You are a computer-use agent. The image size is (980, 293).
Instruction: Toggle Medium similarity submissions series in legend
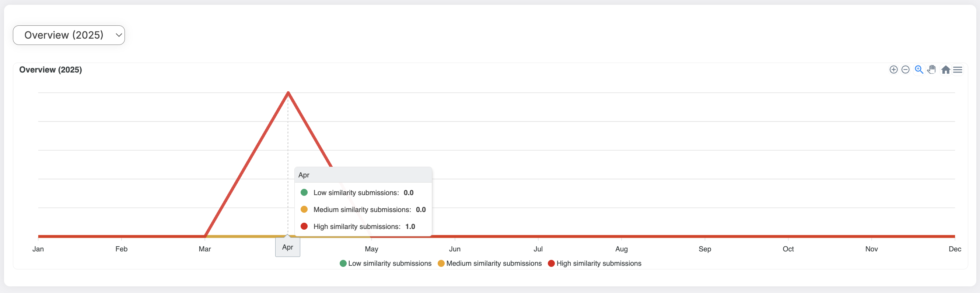pyautogui.click(x=490, y=263)
